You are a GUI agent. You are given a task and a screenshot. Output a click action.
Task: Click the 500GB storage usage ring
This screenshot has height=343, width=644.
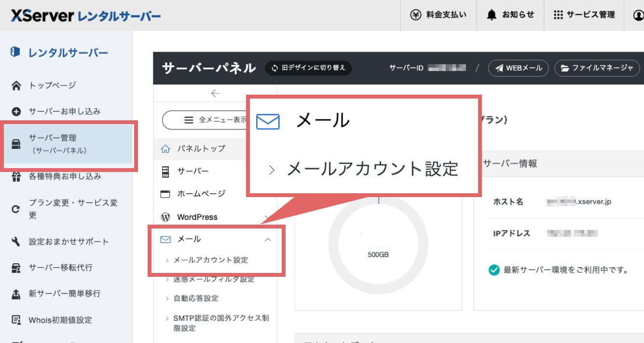pos(378,245)
